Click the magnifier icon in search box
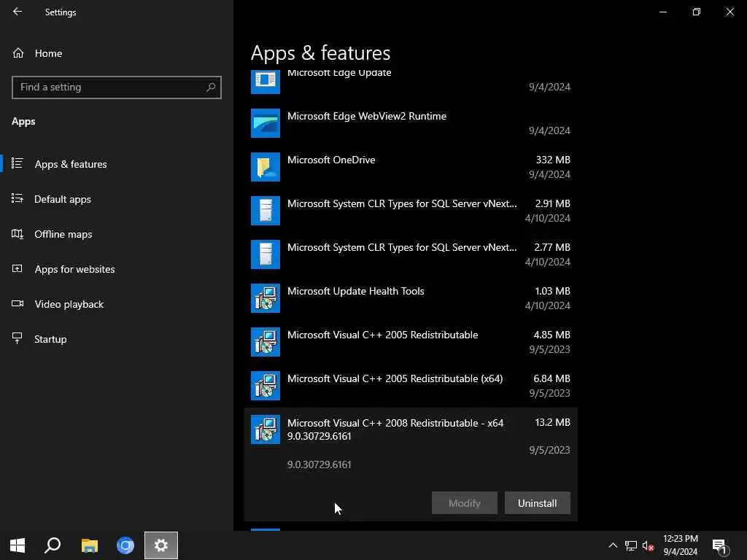747x560 pixels. [x=211, y=87]
